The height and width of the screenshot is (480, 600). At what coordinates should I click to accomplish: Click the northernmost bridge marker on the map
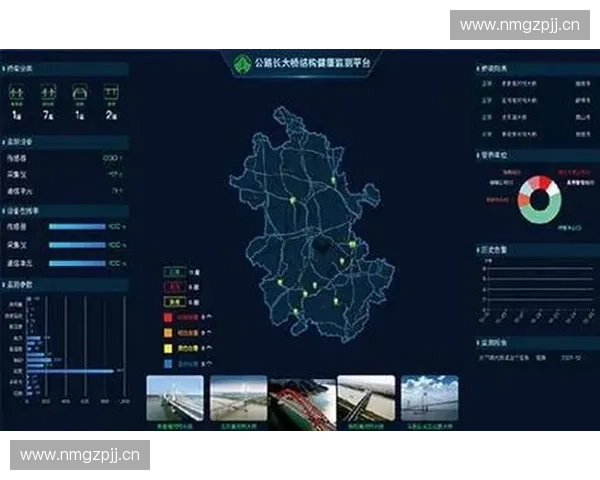333,180
